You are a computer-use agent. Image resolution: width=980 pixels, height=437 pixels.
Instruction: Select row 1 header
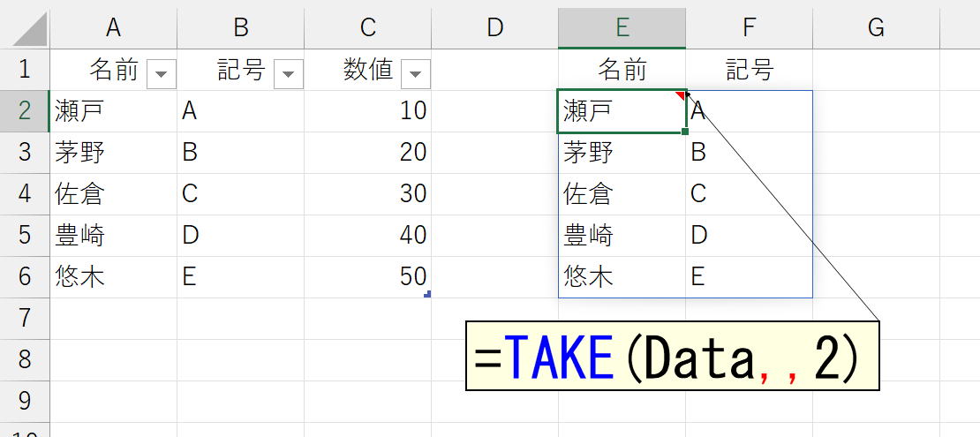pos(25,70)
